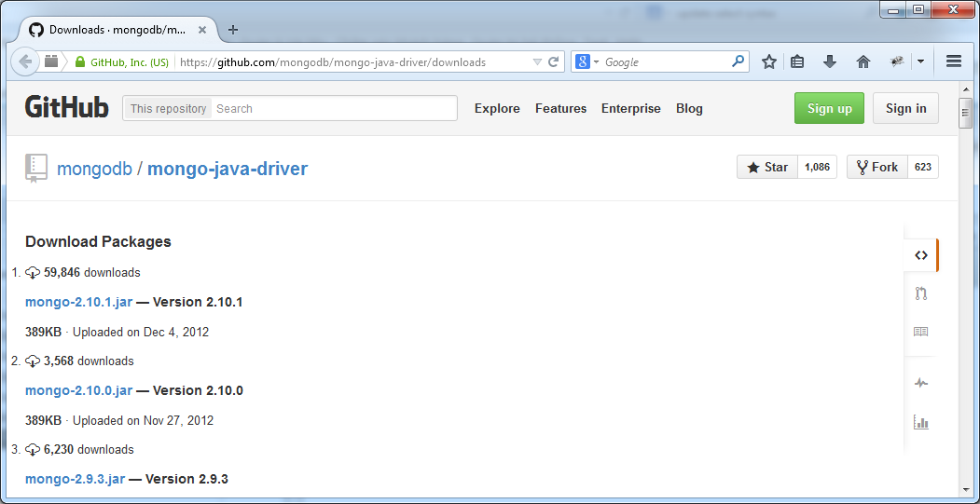
Task: Click cloud download icon next to 59,846 downloads
Action: click(33, 273)
